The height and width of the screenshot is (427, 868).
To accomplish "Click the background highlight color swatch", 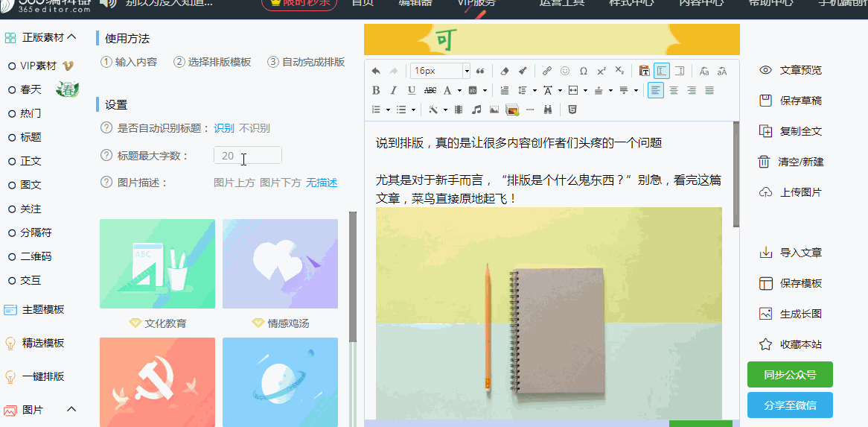I will pos(473,90).
